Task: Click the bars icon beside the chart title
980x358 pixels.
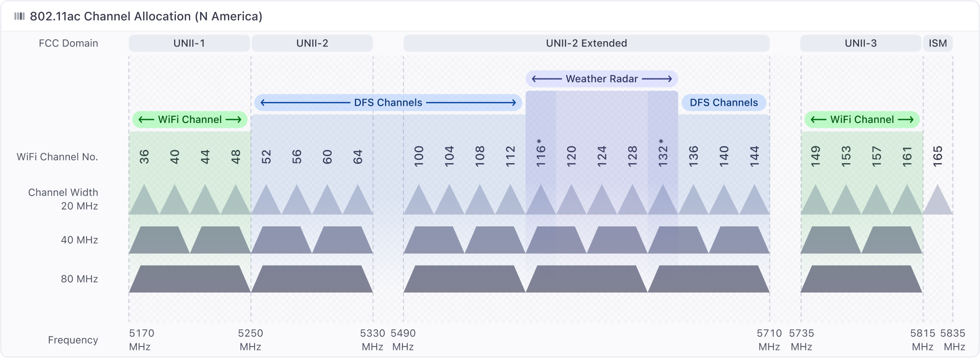Action: click(19, 17)
